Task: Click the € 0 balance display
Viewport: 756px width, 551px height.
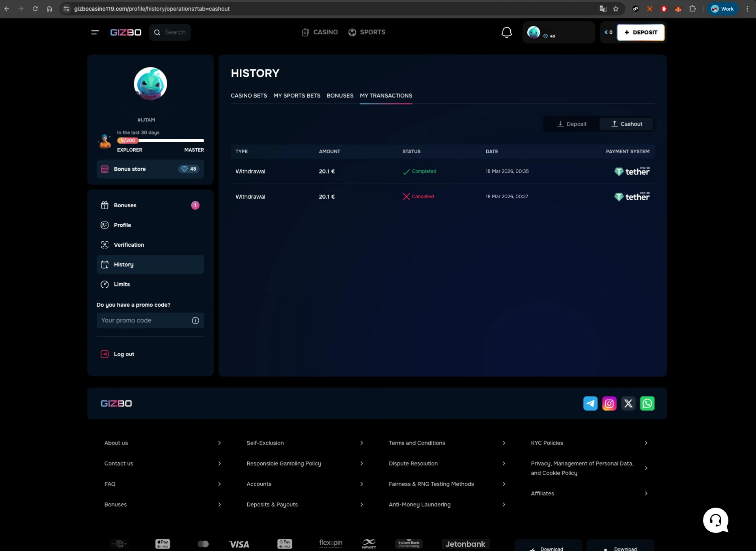Action: (609, 32)
